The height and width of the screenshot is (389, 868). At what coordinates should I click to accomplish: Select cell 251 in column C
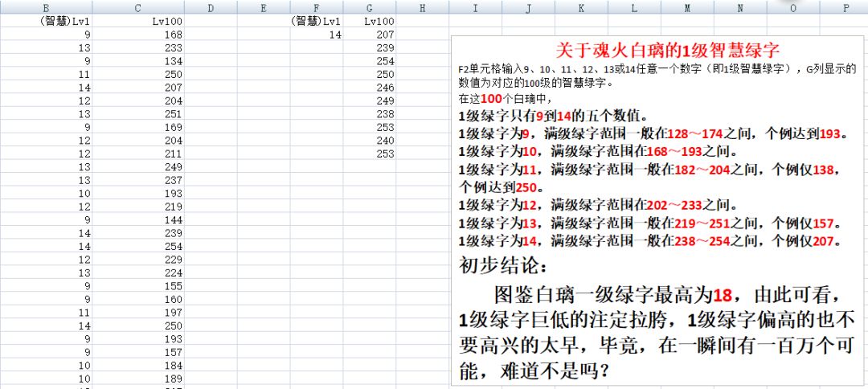[x=138, y=114]
